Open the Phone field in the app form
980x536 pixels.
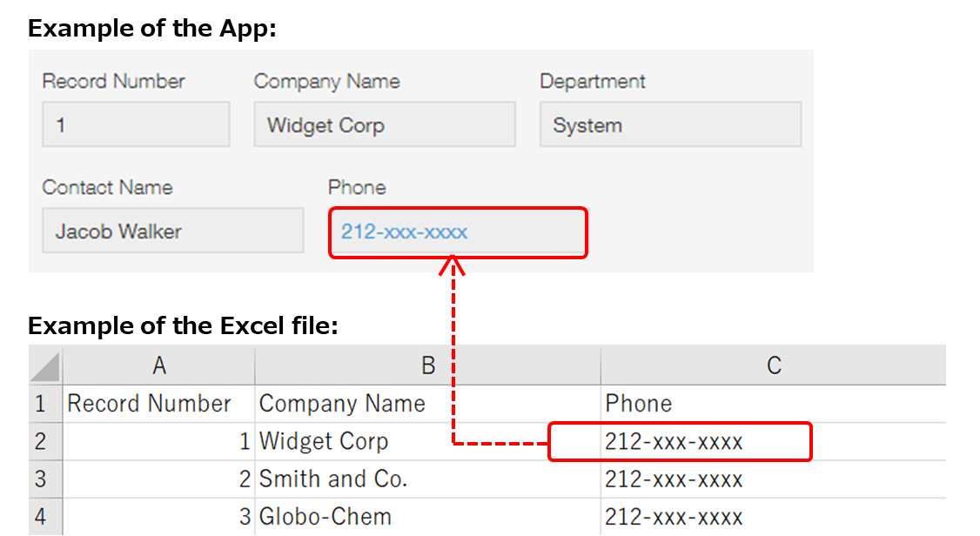point(458,232)
